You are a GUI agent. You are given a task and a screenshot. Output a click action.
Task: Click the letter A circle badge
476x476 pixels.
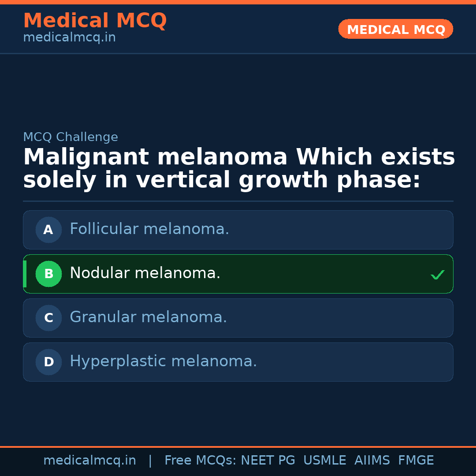coord(48,230)
